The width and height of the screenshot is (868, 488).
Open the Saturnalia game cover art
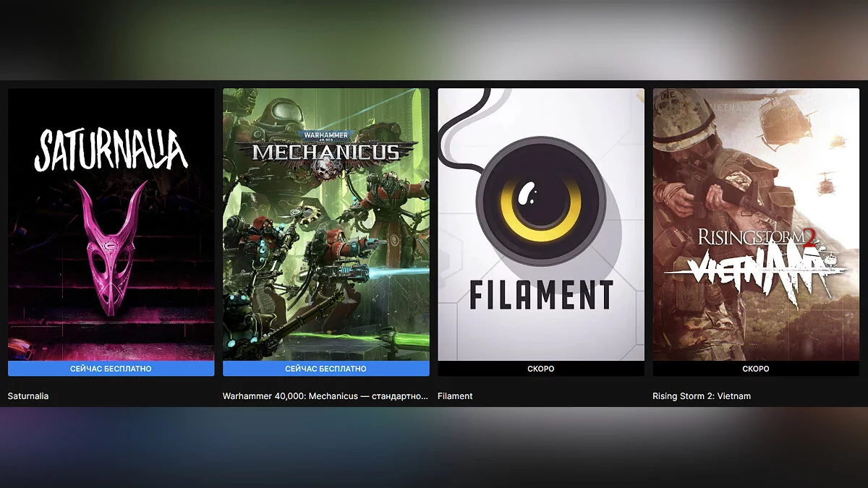click(111, 224)
